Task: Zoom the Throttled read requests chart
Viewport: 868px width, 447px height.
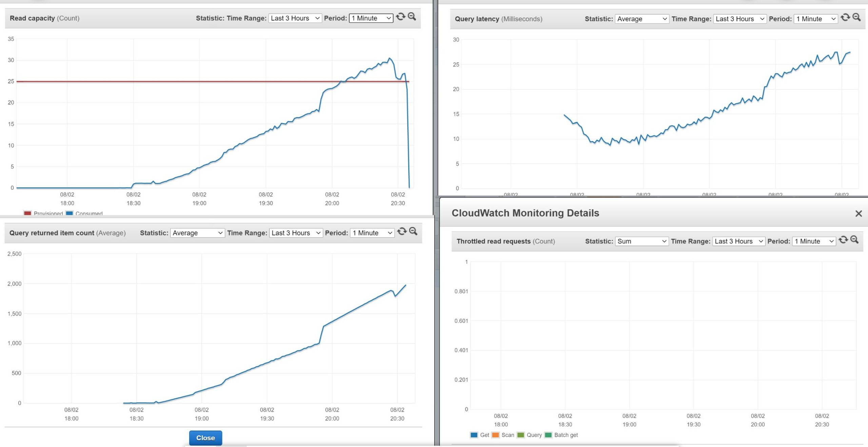Action: 854,240
